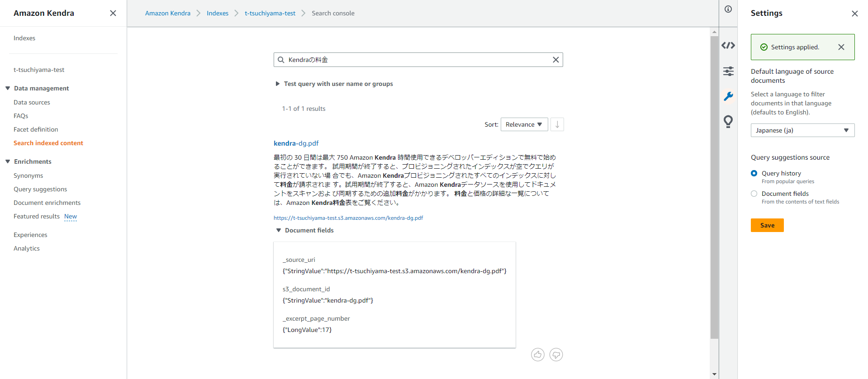This screenshot has height=379, width=868.
Task: Toggle sort order arrow button
Action: 557,124
